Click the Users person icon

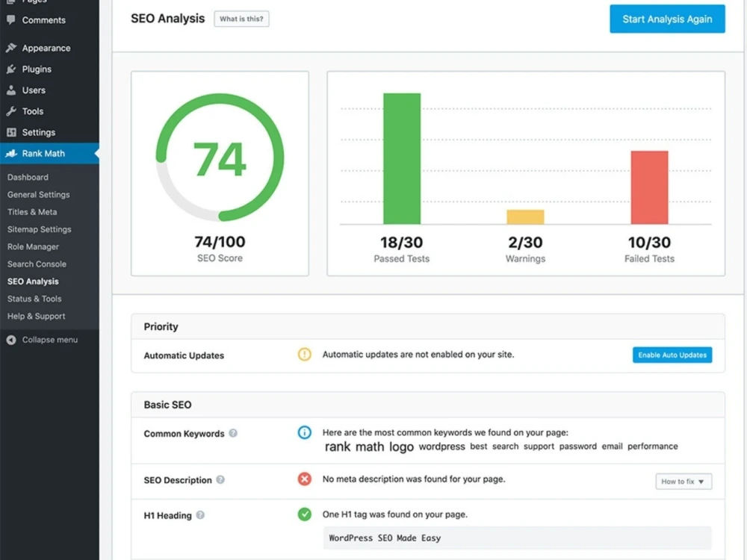pos(11,90)
